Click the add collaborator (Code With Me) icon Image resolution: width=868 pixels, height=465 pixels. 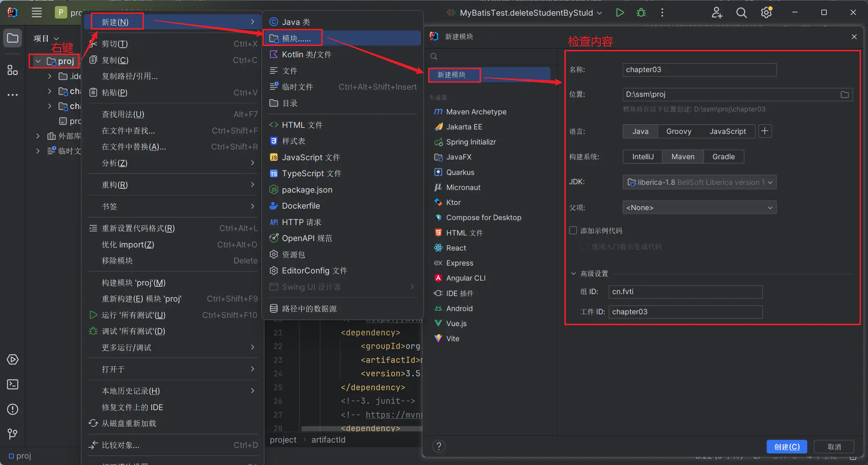(717, 13)
